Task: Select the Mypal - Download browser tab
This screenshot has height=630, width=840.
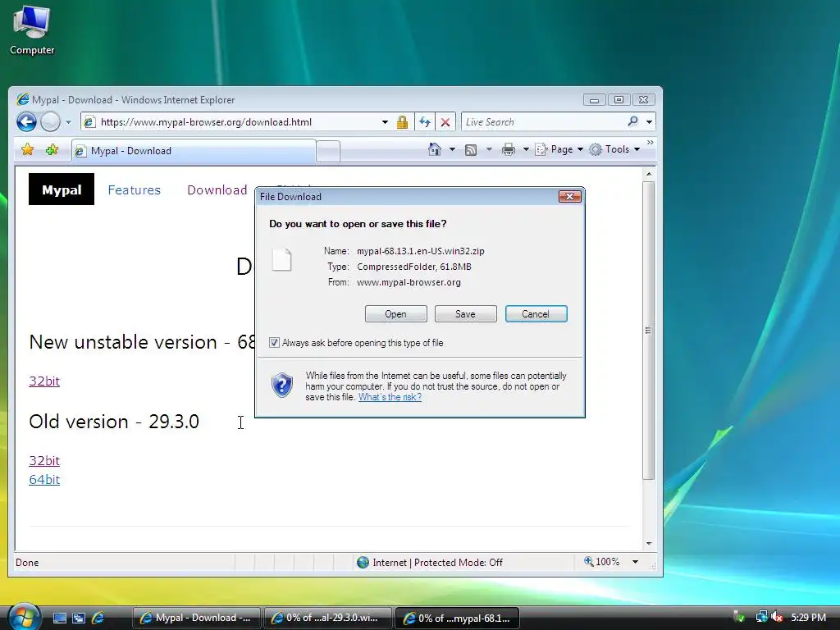Action: click(194, 151)
